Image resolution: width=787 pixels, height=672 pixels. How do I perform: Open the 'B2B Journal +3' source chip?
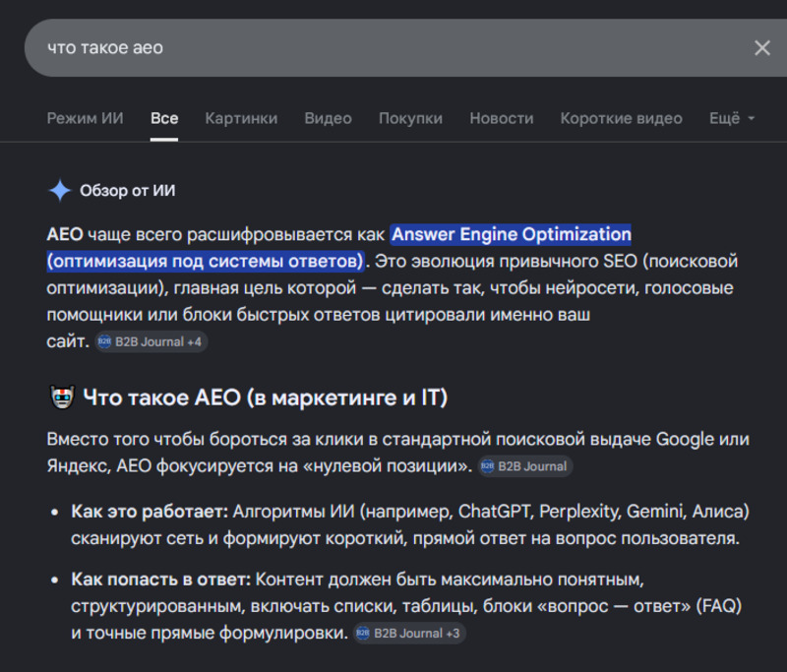point(409,634)
